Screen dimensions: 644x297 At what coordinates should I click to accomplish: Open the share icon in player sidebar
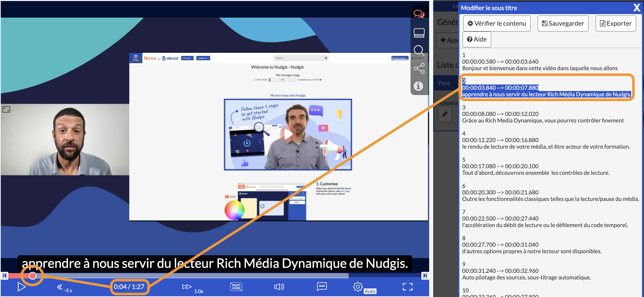pos(419,68)
